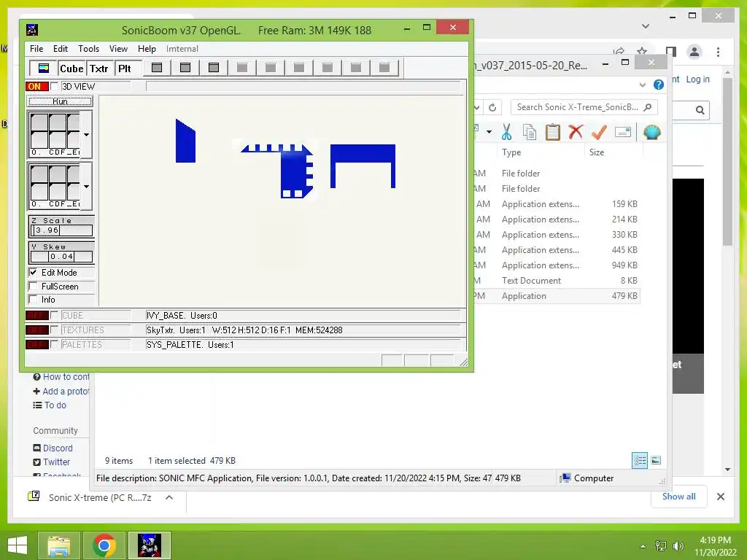Click magnifier in Search Sonic X-Treme box
The width and height of the screenshot is (747, 560).
(648, 107)
